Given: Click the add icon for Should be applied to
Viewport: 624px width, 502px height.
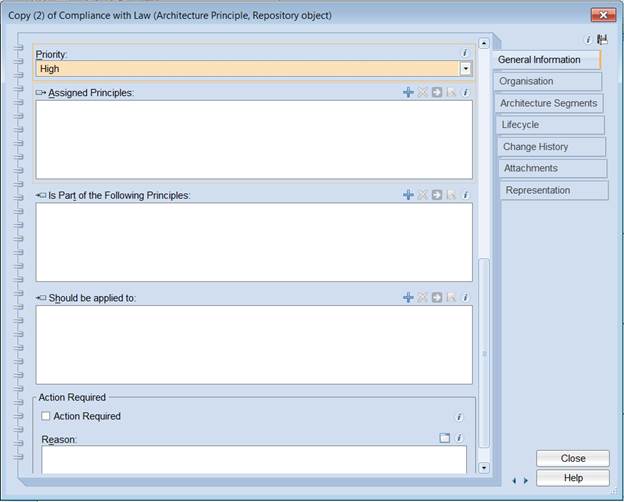Looking at the screenshot, I should click(408, 297).
